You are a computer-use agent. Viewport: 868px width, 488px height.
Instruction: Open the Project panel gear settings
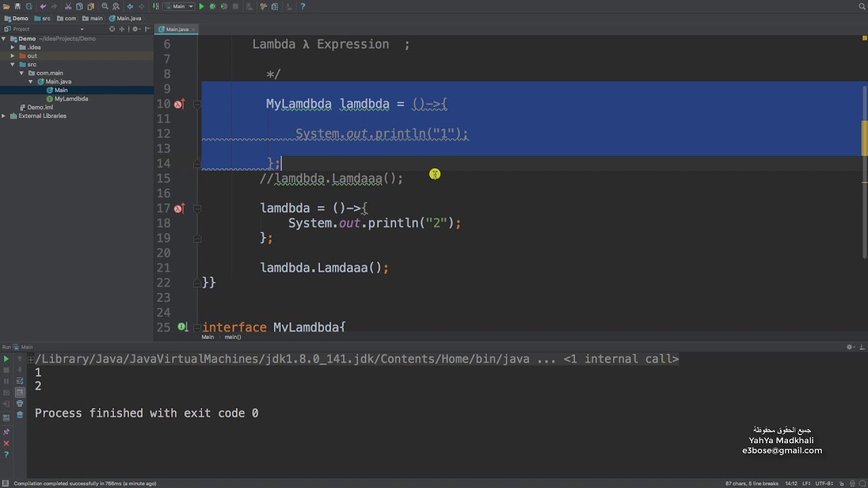click(x=136, y=29)
